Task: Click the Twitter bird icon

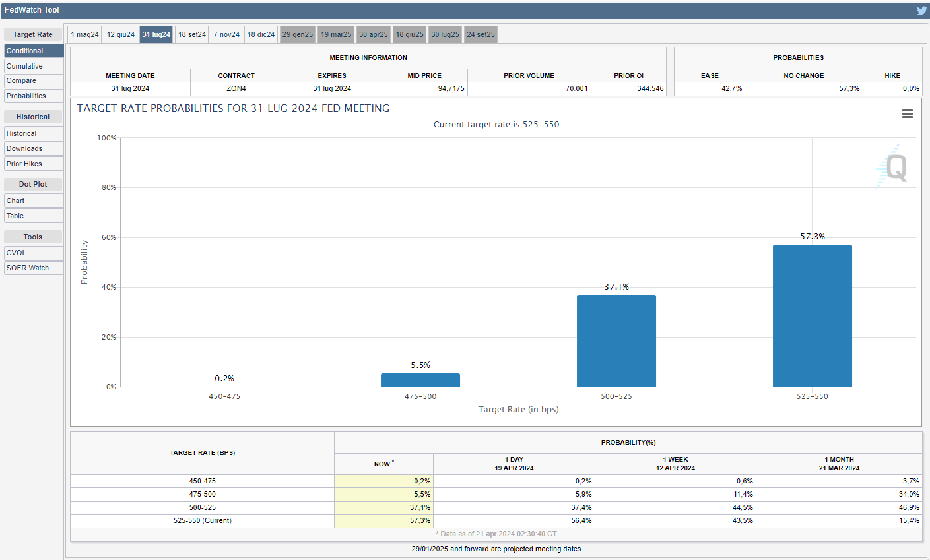Action: (921, 10)
